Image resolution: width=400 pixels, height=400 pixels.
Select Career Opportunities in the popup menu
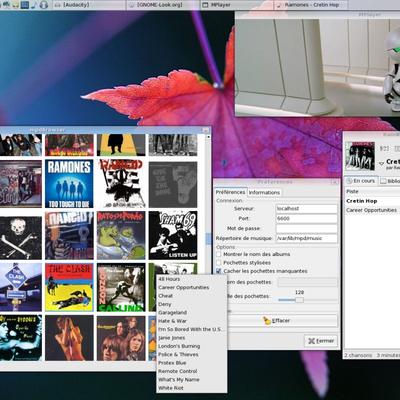point(192,287)
